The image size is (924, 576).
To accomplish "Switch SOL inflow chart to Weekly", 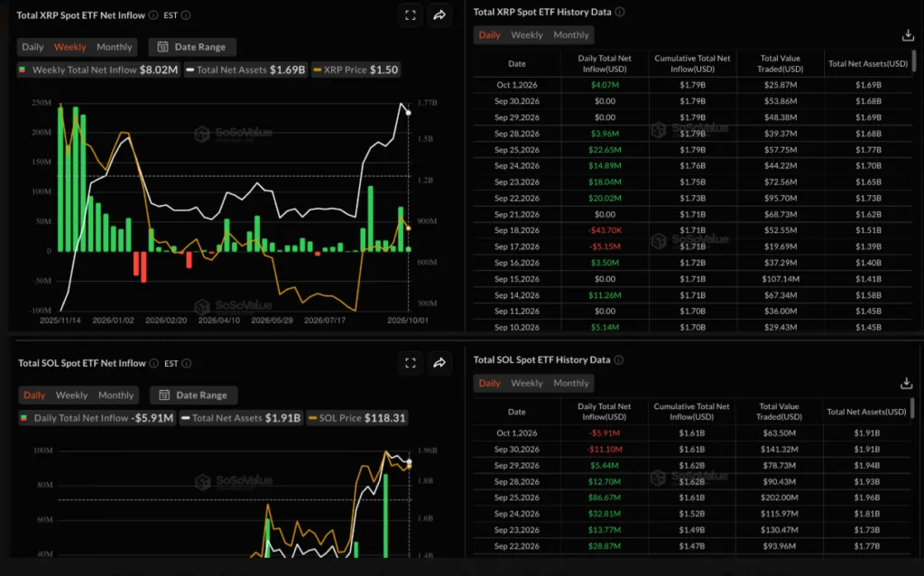I will point(71,395).
